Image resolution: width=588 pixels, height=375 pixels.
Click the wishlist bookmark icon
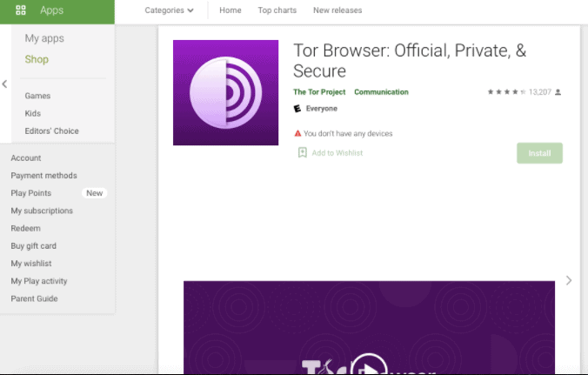(x=302, y=152)
